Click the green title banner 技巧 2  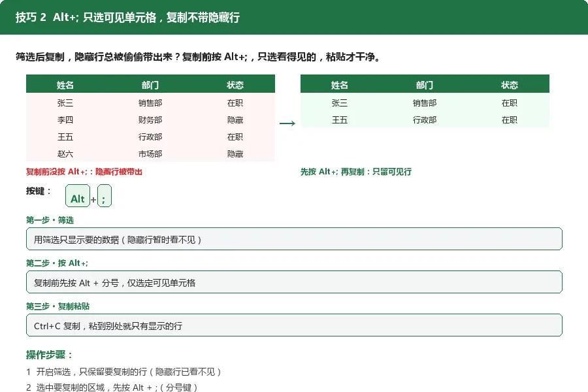point(294,17)
